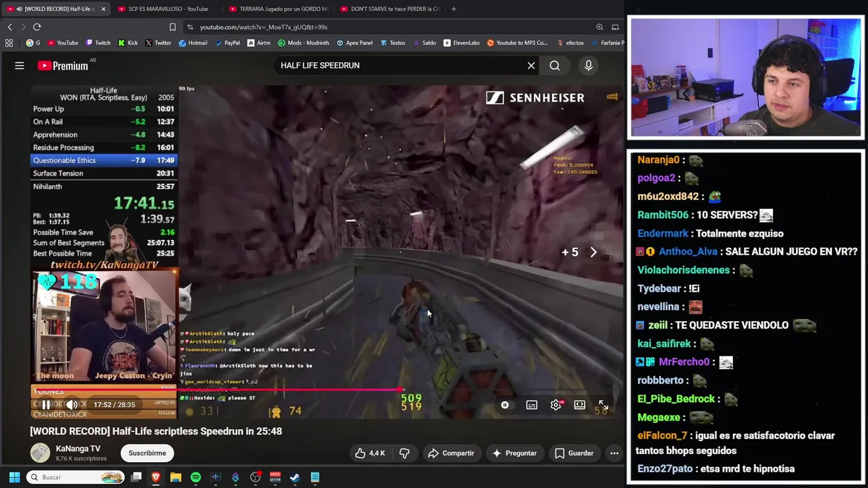
Task: Open the Twitter bookmark
Action: pos(158,43)
